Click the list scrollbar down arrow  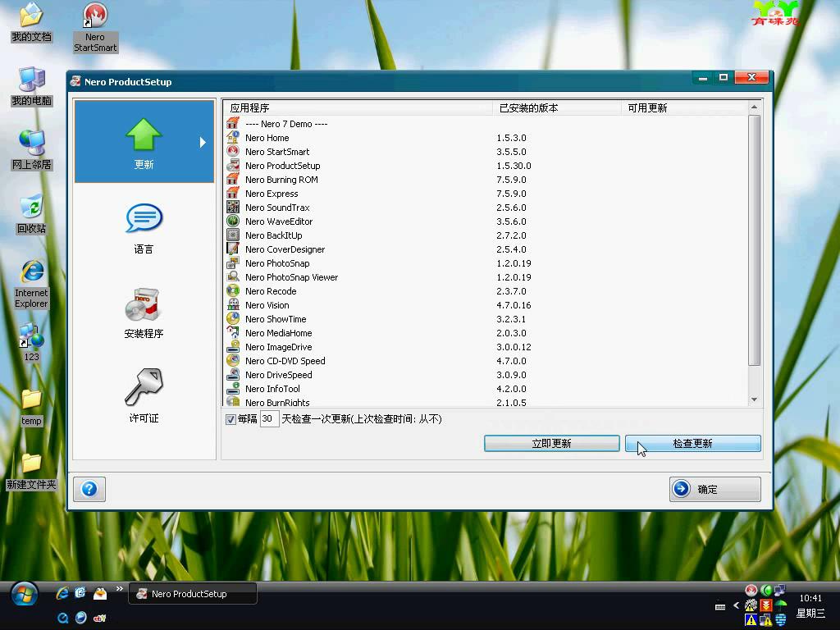point(755,399)
